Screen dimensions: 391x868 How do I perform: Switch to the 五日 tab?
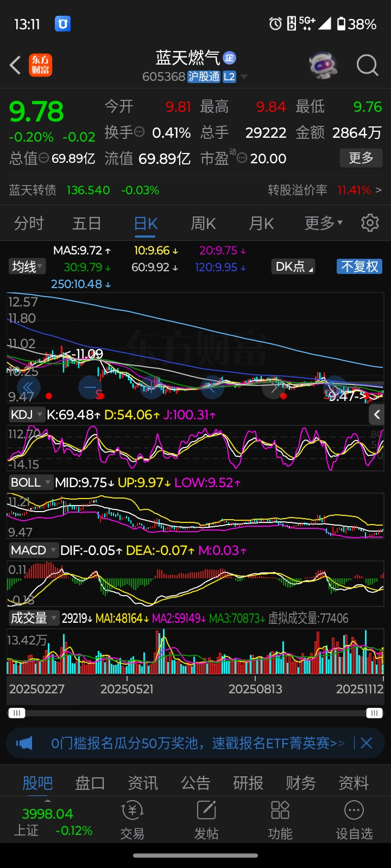[87, 223]
